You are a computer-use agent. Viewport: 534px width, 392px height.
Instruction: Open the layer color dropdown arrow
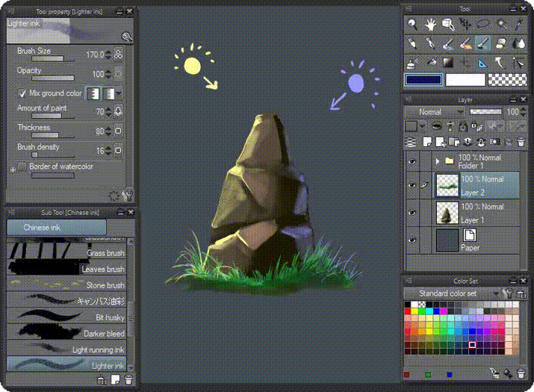(423, 126)
